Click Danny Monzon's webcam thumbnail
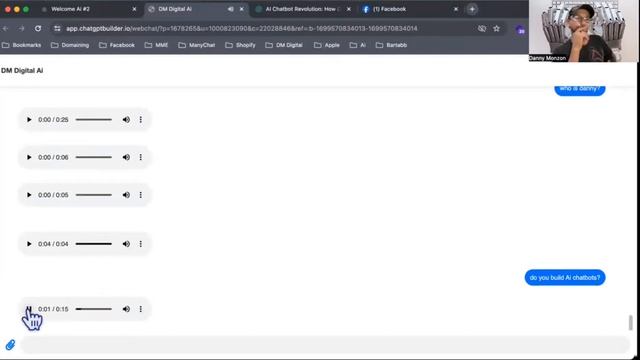 tap(583, 31)
